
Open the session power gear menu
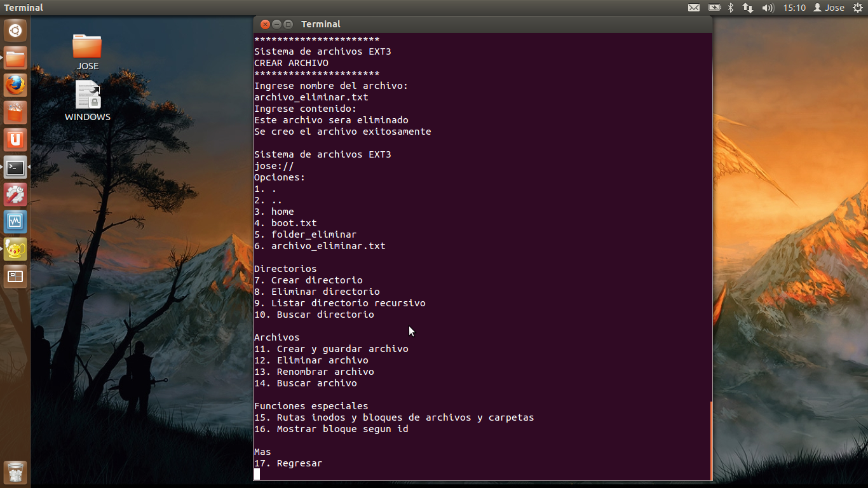(x=857, y=8)
